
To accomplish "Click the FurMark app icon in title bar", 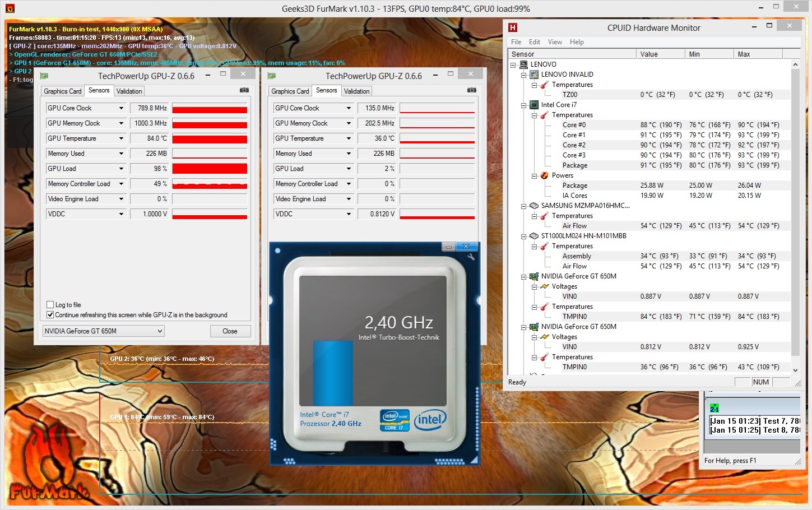I will pos(10,8).
